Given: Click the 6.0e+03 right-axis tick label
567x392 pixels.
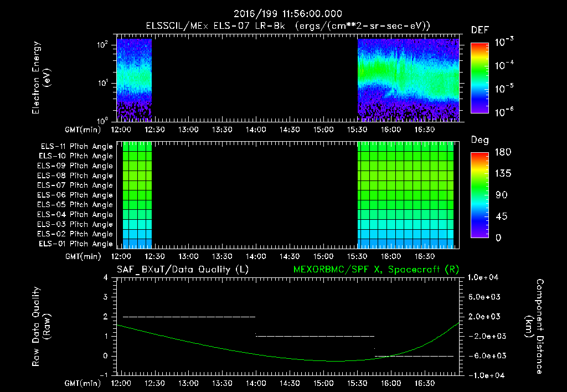Looking at the screenshot, I should 484,297.
